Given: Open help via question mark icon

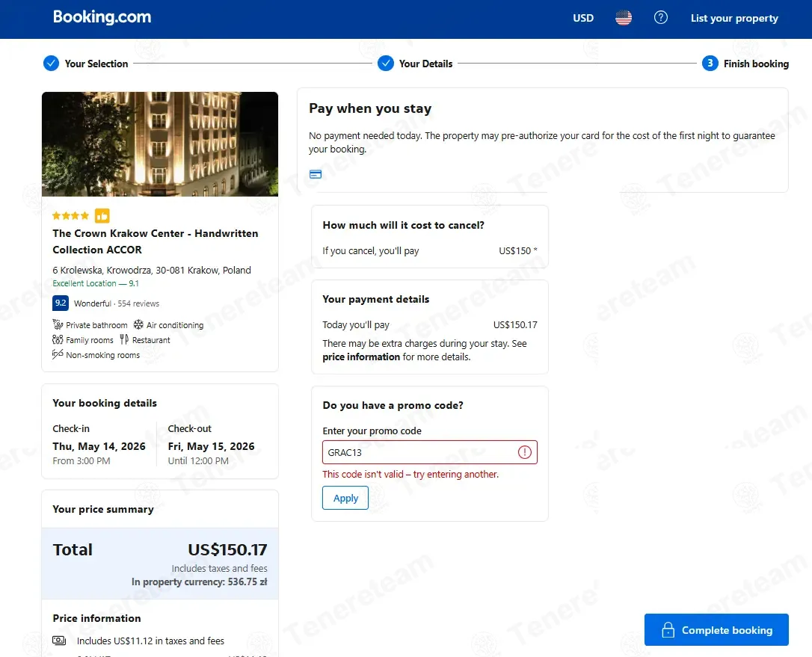Looking at the screenshot, I should [x=661, y=18].
